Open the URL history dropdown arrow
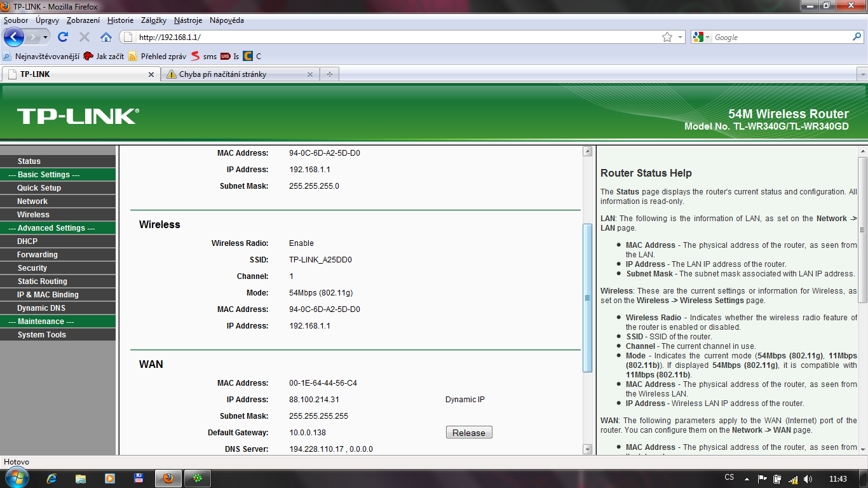The width and height of the screenshot is (868, 488). (681, 37)
